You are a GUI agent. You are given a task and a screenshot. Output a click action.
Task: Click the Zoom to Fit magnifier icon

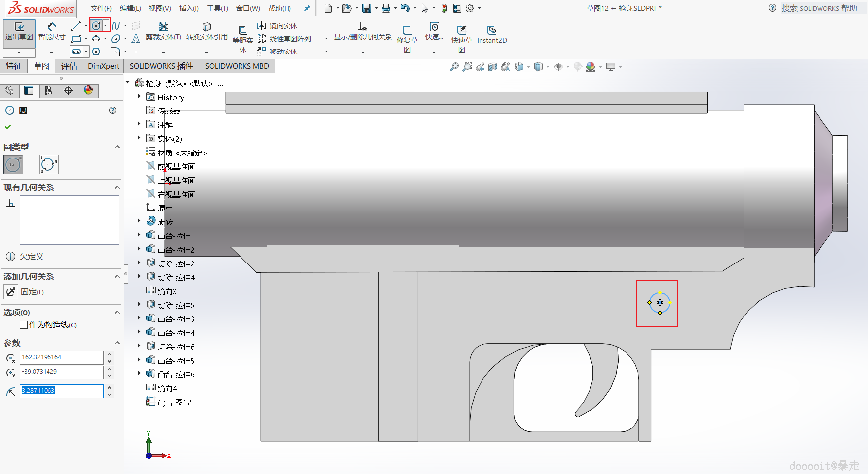(x=454, y=67)
